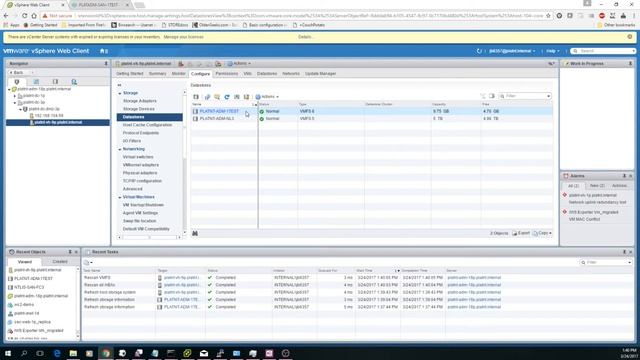Open PLATNT-ADM-1TEST datastore link
Image resolution: width=640 pixels, height=360 pixels.
pos(219,111)
